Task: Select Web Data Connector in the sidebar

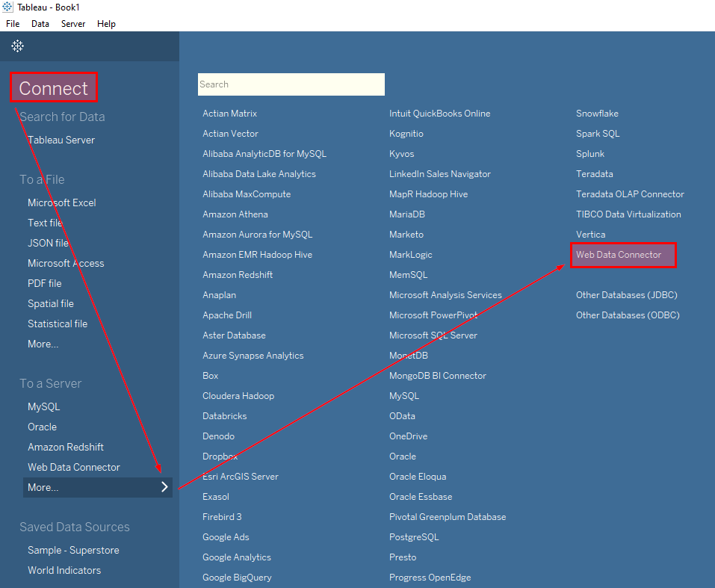Action: (x=74, y=467)
